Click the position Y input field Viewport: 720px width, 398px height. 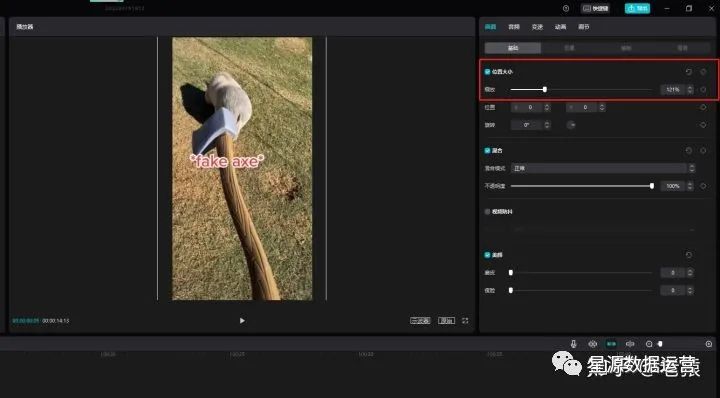tap(582, 107)
